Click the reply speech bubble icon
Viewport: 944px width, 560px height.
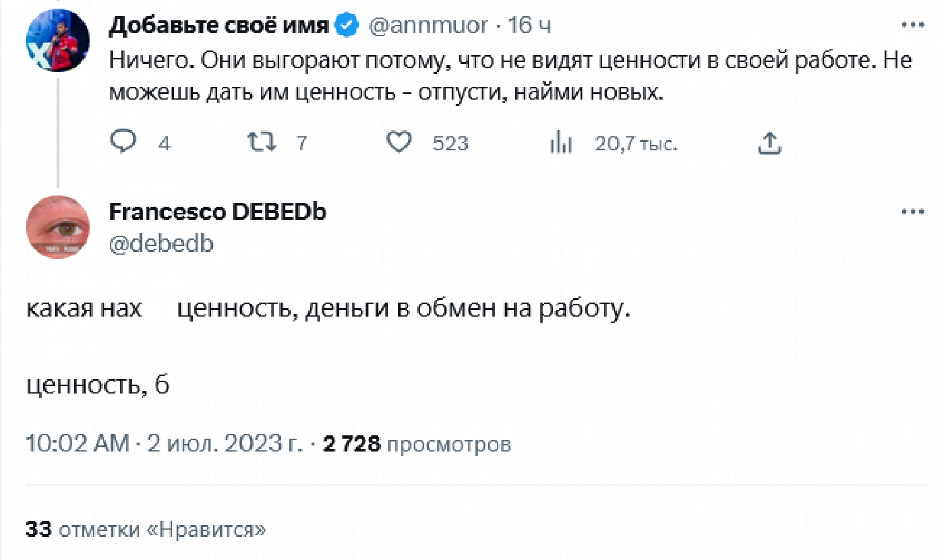click(x=123, y=142)
